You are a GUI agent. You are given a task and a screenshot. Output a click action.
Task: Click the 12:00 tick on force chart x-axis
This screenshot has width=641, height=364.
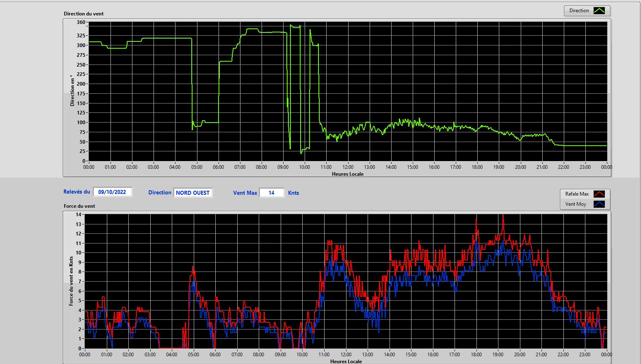coord(346,354)
